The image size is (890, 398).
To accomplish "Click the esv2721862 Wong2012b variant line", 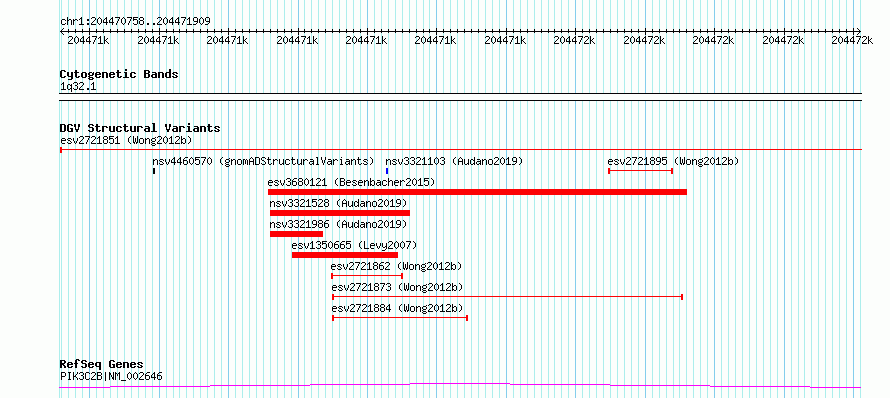I will 367,276.
